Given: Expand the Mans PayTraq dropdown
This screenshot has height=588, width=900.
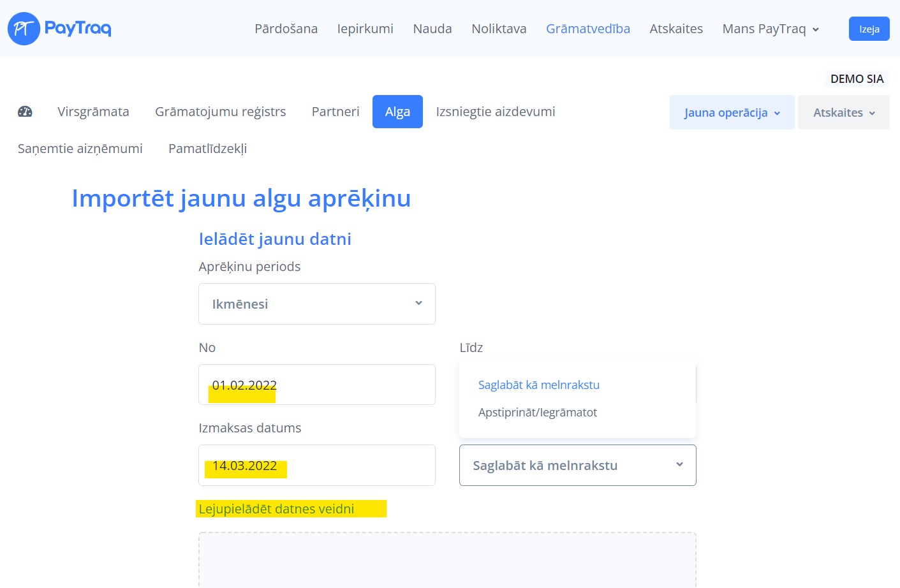Looking at the screenshot, I should [x=771, y=29].
